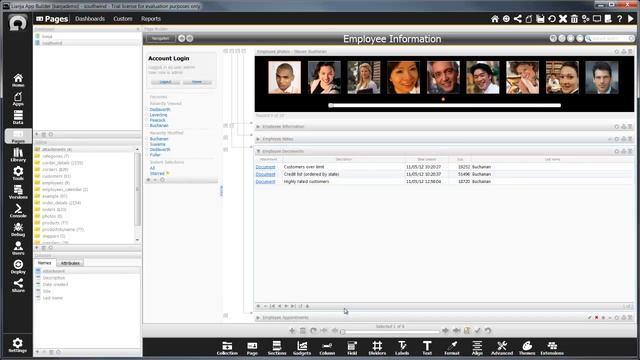
Task: Select the last employee photo, man in suit
Action: tap(602, 78)
